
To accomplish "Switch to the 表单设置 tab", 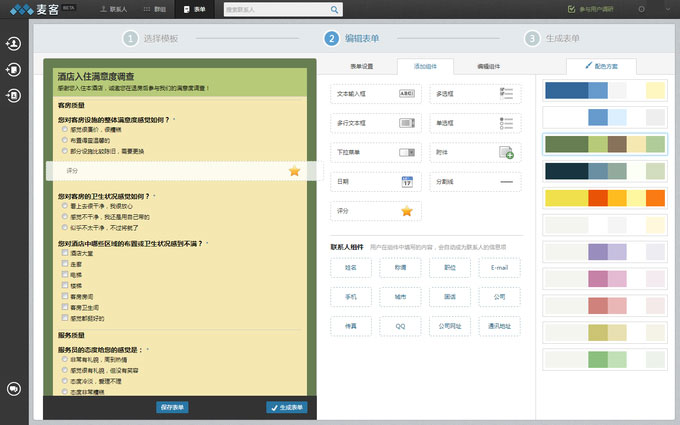I will (x=362, y=66).
